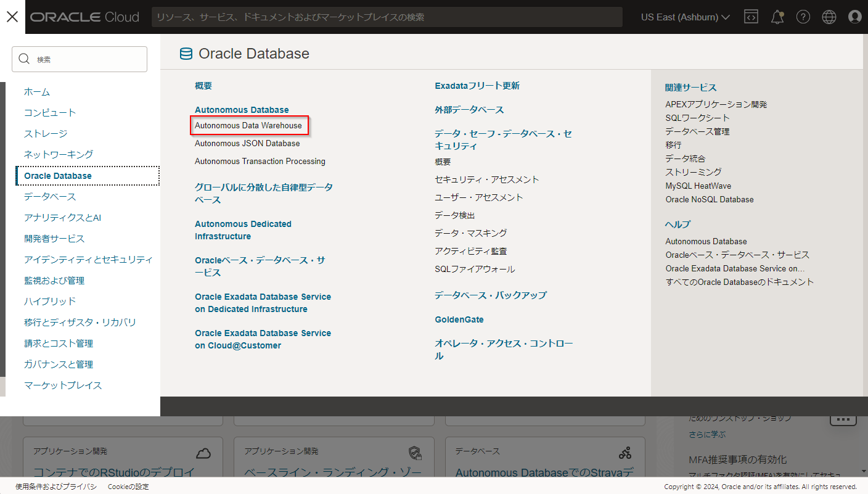Close the navigation menu with X icon
The height and width of the screenshot is (494, 868).
point(12,17)
